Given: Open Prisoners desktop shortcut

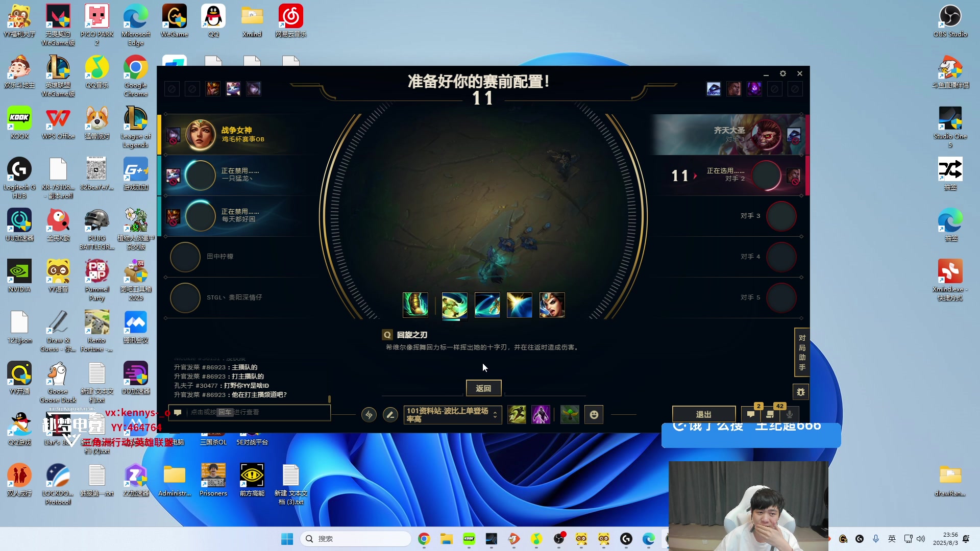Looking at the screenshot, I should (213, 480).
